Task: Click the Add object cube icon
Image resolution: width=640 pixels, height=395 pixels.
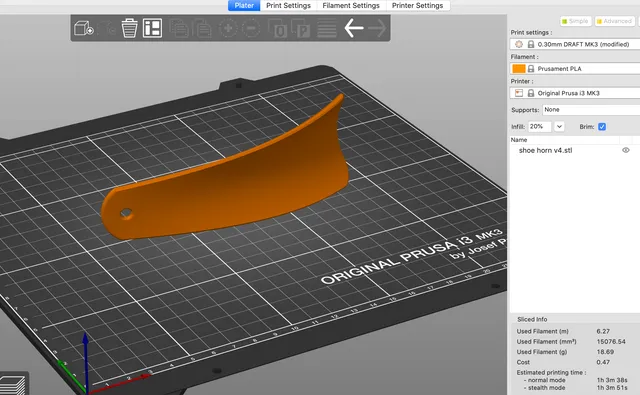Action: click(x=84, y=28)
